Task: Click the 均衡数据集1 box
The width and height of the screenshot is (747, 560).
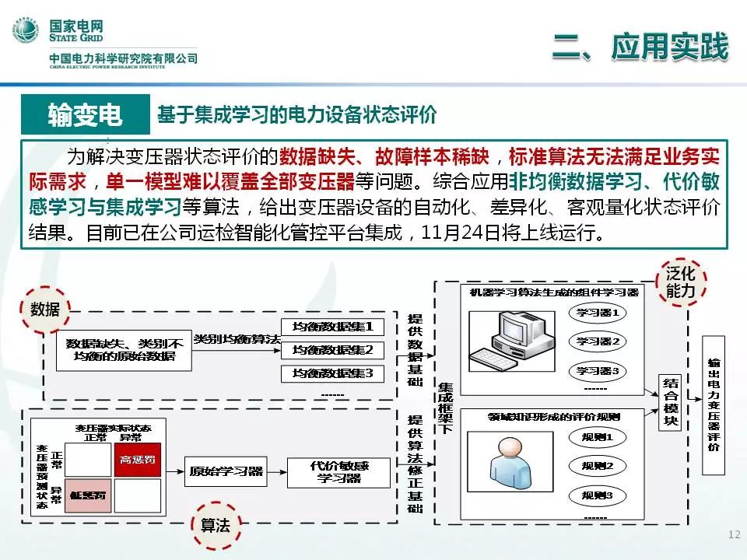Action: pos(332,327)
